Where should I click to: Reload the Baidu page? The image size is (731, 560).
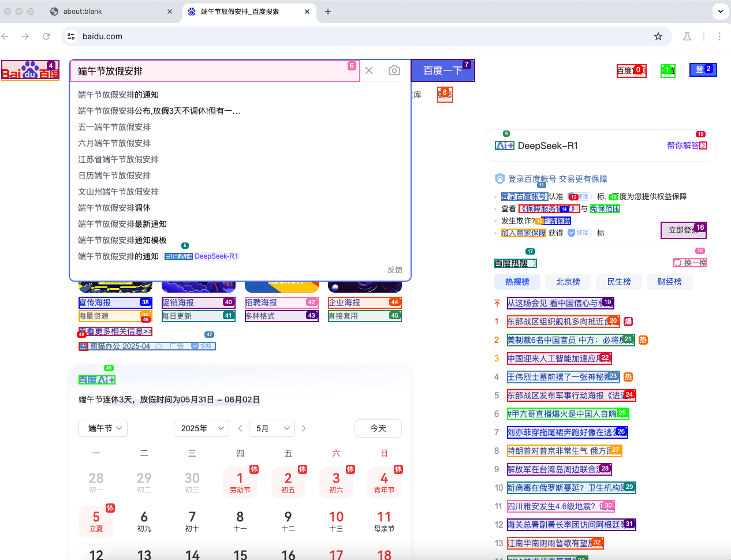coord(46,36)
